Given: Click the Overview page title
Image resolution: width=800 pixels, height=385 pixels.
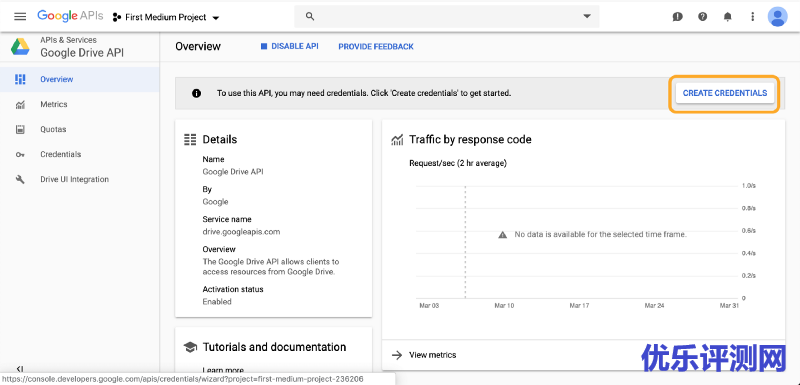Looking at the screenshot, I should [x=198, y=46].
